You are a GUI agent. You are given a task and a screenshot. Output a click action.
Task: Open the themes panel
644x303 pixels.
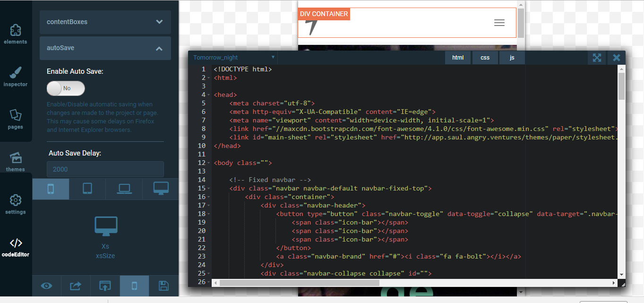16,162
